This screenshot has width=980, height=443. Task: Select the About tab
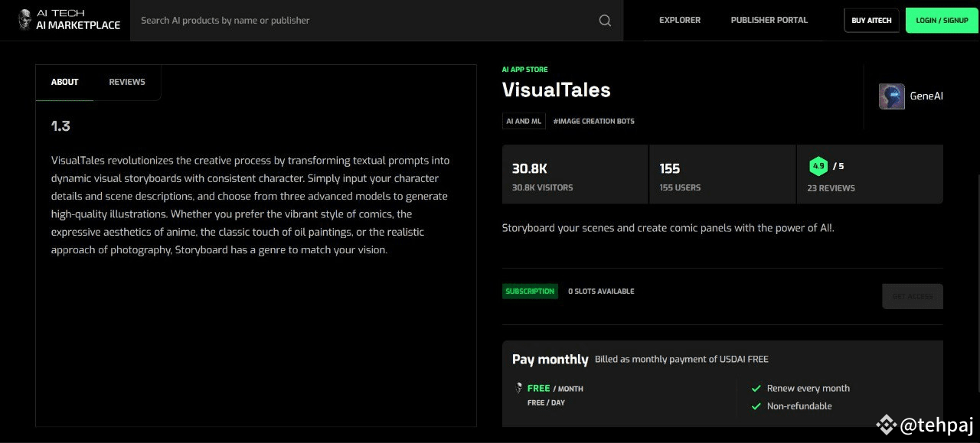pos(65,82)
